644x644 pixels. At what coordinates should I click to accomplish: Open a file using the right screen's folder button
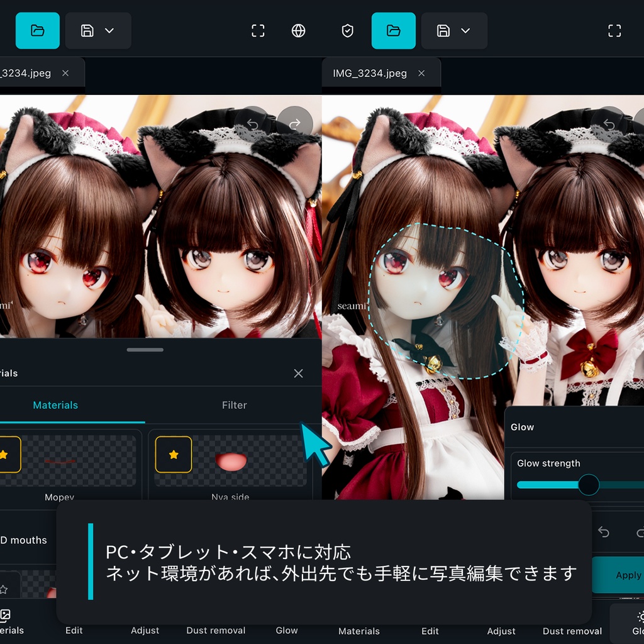(x=394, y=30)
